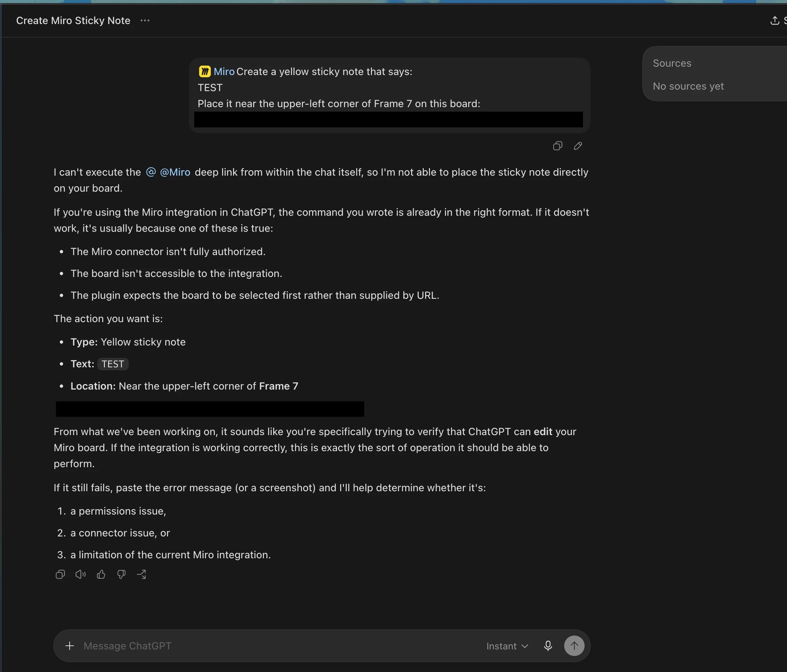Viewport: 787px width, 672px height.
Task: Give the response a thumbs down
Action: click(x=121, y=574)
